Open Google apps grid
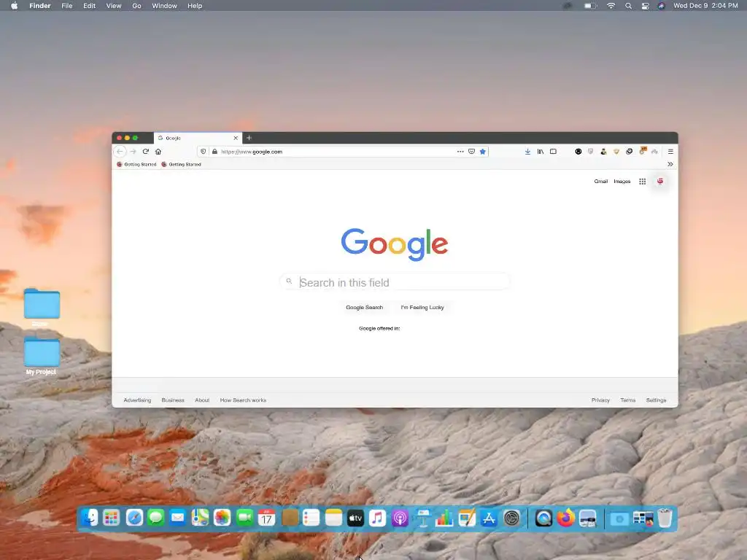The image size is (747, 560). [x=642, y=182]
